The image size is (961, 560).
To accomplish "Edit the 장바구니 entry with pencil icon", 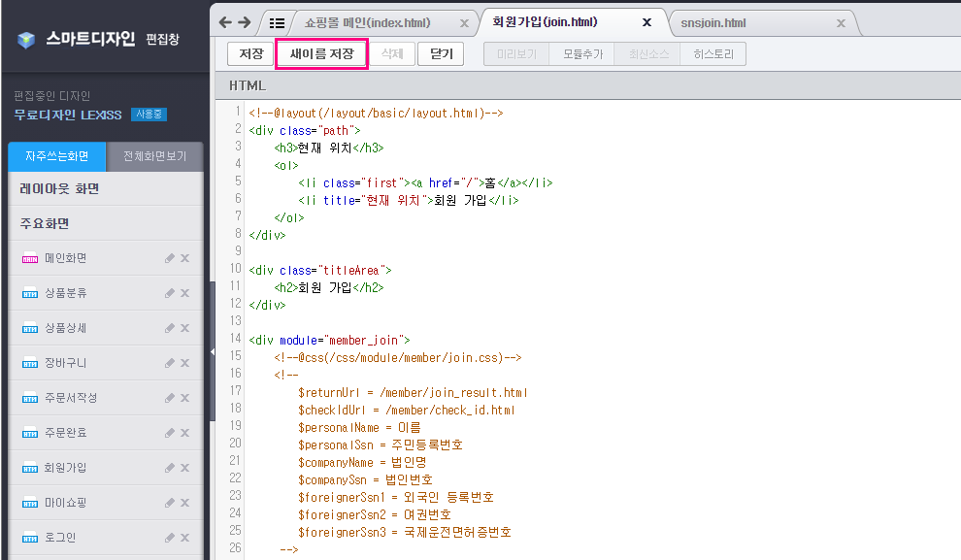I will [x=170, y=363].
